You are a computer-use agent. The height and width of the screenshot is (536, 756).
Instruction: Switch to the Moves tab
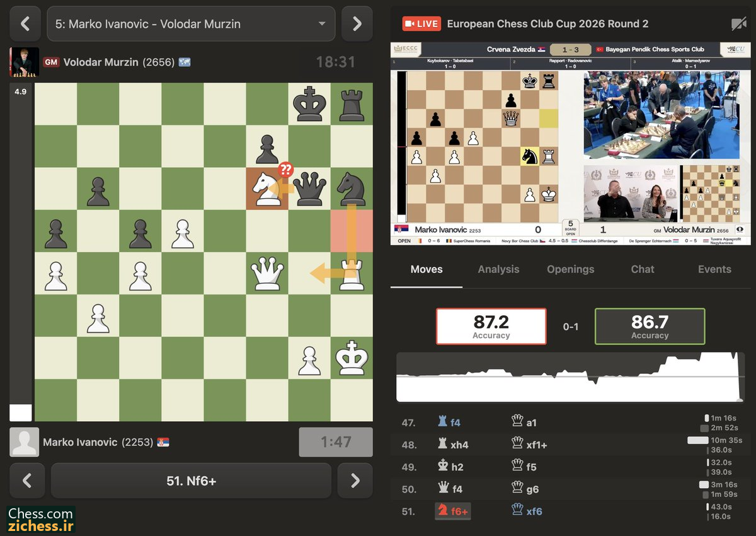click(x=427, y=269)
